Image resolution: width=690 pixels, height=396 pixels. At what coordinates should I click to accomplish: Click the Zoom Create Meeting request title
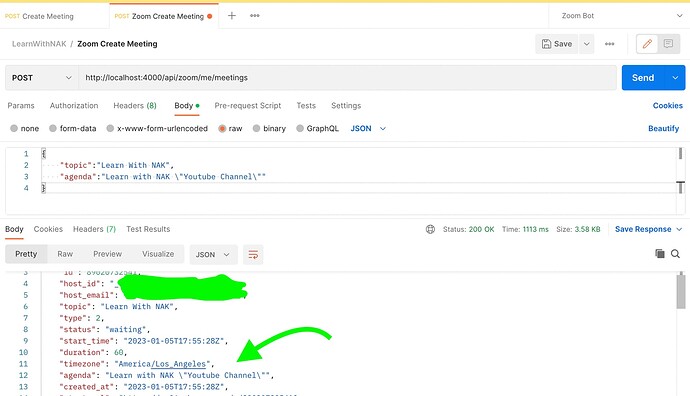[x=117, y=44]
